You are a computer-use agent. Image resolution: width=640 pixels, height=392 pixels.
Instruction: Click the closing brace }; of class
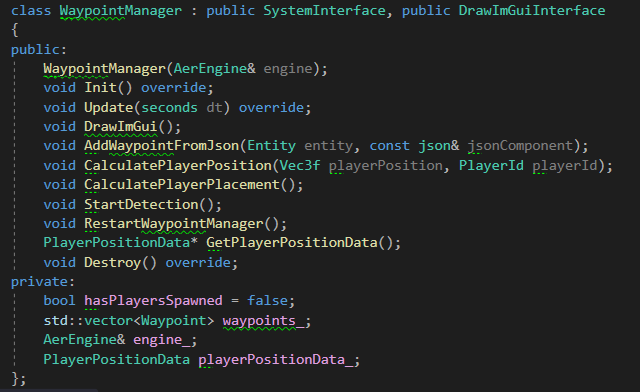coord(18,379)
